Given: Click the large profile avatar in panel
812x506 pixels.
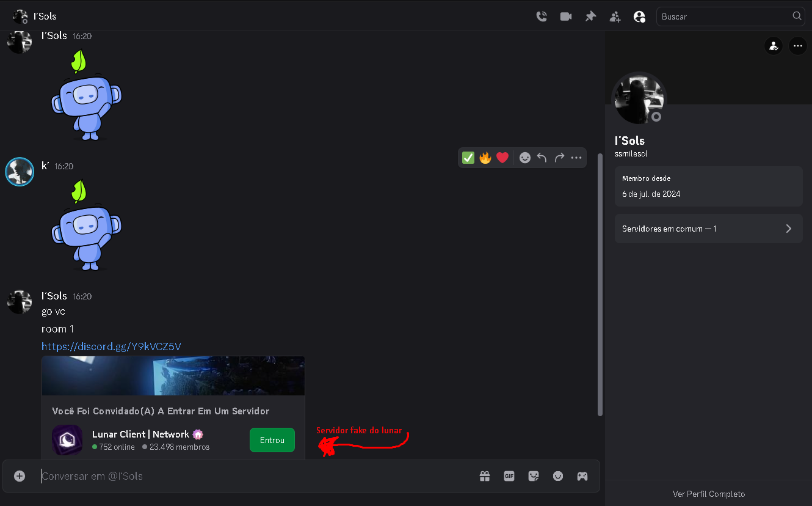Looking at the screenshot, I should click(639, 100).
